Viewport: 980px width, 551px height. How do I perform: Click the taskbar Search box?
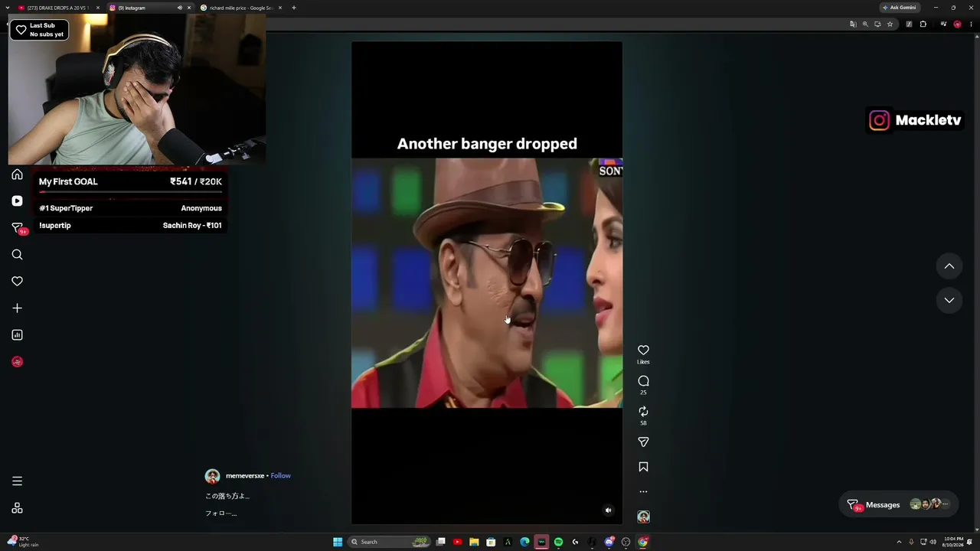(389, 542)
